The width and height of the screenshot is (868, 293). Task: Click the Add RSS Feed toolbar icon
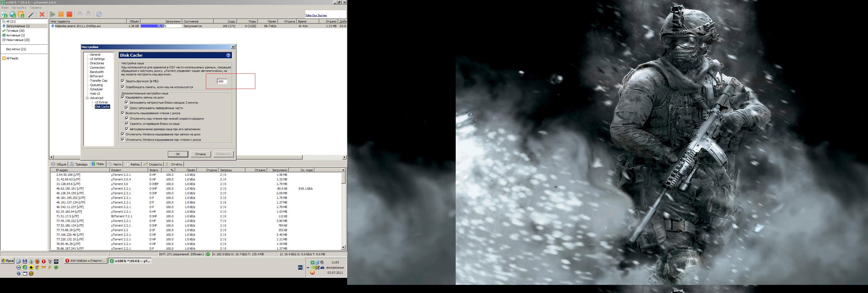(21, 14)
